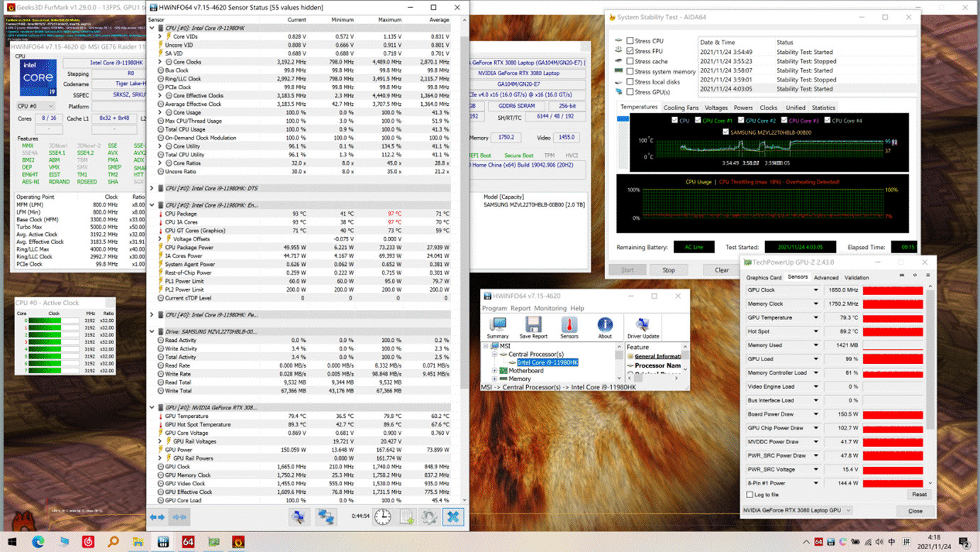Viewport: 980px width, 552px height.
Task: Switch to AIDA64 via the red 64 taskbar icon
Action: click(x=188, y=541)
